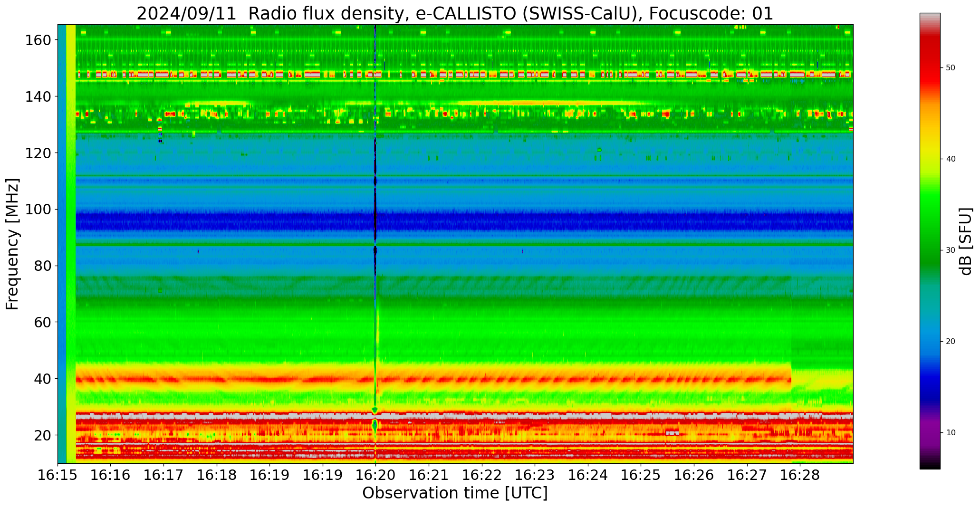Click the 140 MHz frequency tick label

point(38,96)
